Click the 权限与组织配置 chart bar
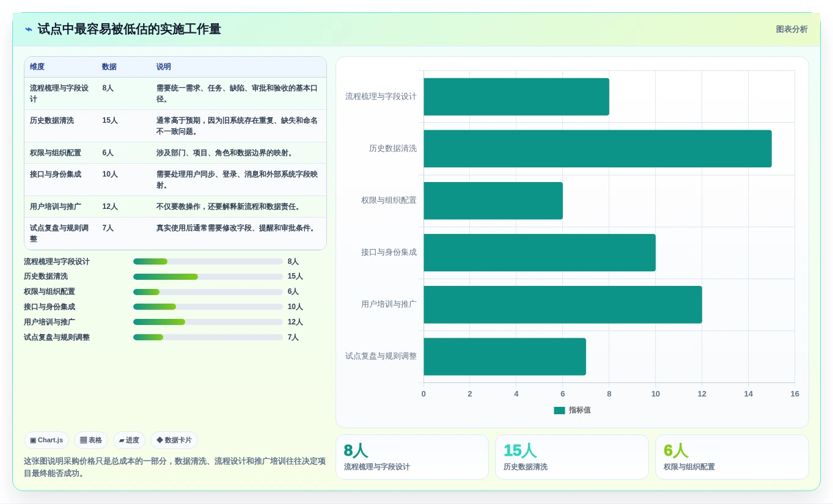Screen dimensions: 833x504 (493, 201)
